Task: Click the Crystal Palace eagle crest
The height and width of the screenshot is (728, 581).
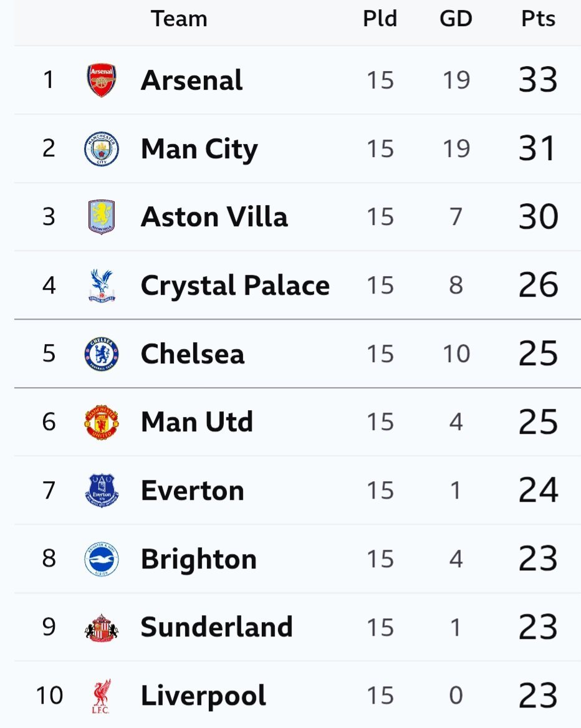Action: [x=101, y=286]
